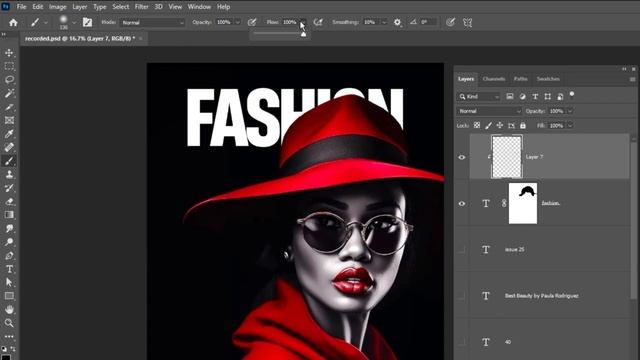Open the brush Opacity slider dropdown

click(x=238, y=22)
